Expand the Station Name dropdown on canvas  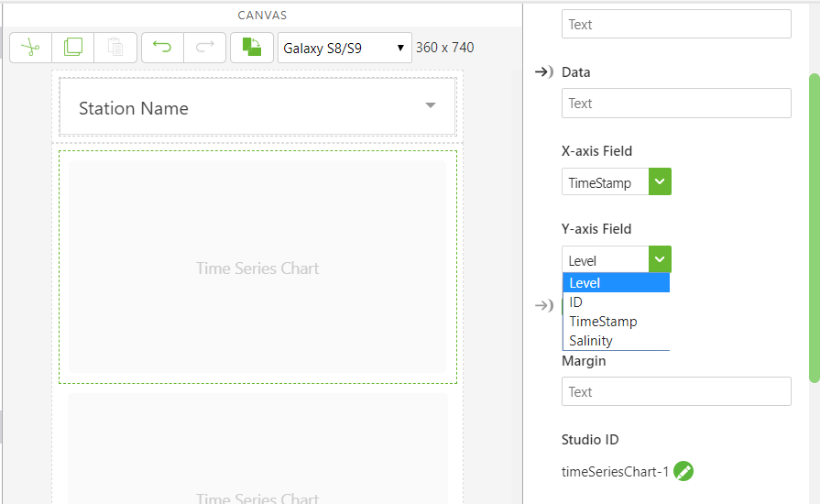[x=431, y=106]
